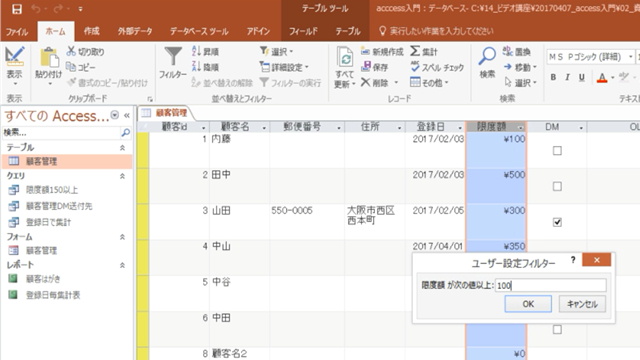
Task: Switch to the 外部データ tab
Action: [135, 31]
